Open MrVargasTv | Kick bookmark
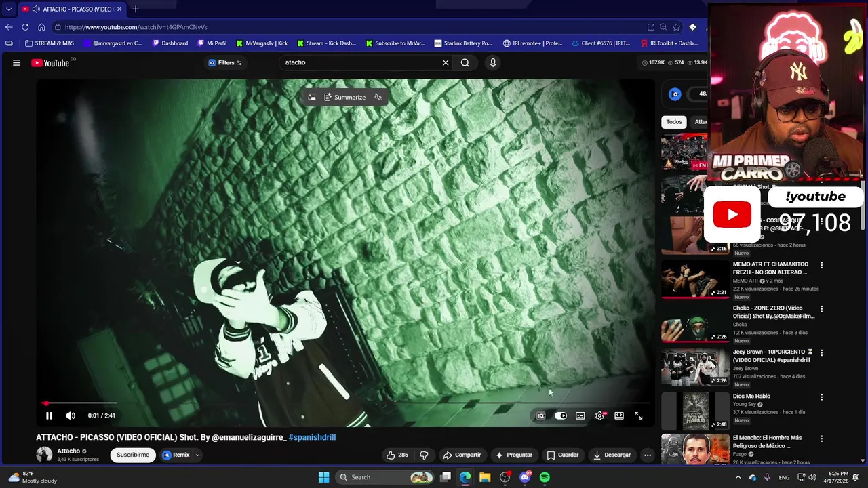 pyautogui.click(x=262, y=43)
